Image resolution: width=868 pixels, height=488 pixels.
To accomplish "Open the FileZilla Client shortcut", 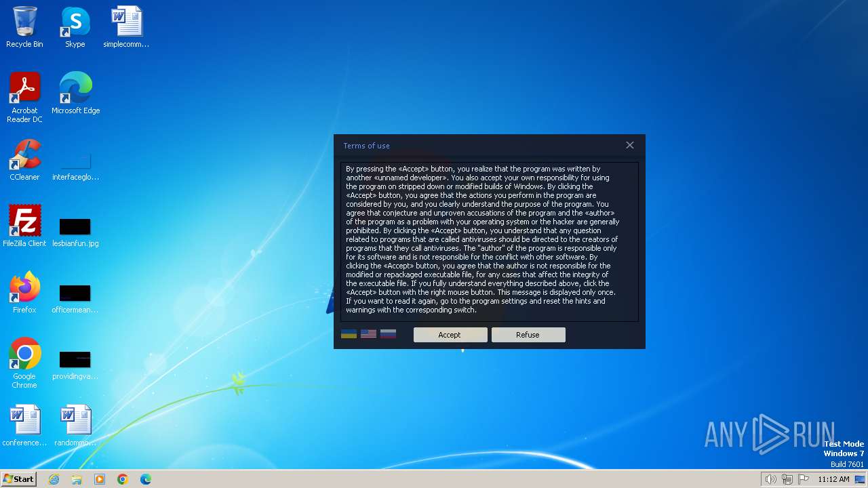I will (x=24, y=226).
